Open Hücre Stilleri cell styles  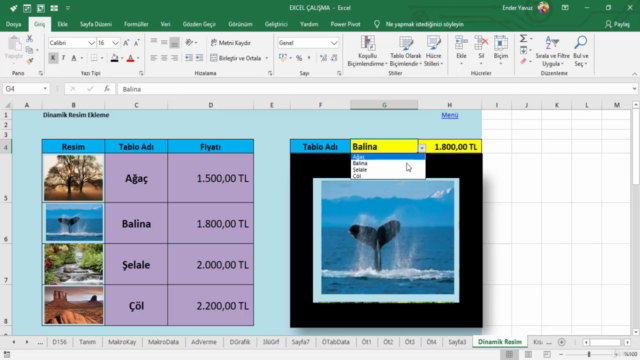point(433,51)
